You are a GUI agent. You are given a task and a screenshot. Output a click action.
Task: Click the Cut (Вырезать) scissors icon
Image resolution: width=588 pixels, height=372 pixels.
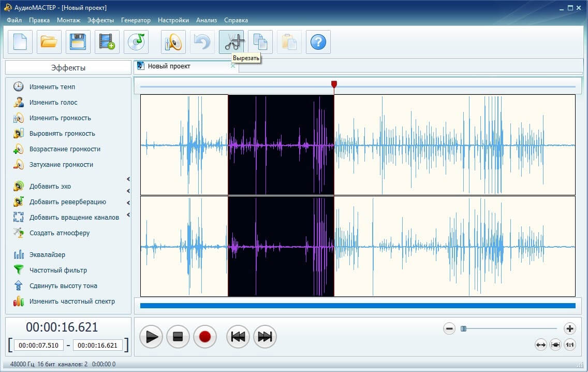click(231, 42)
